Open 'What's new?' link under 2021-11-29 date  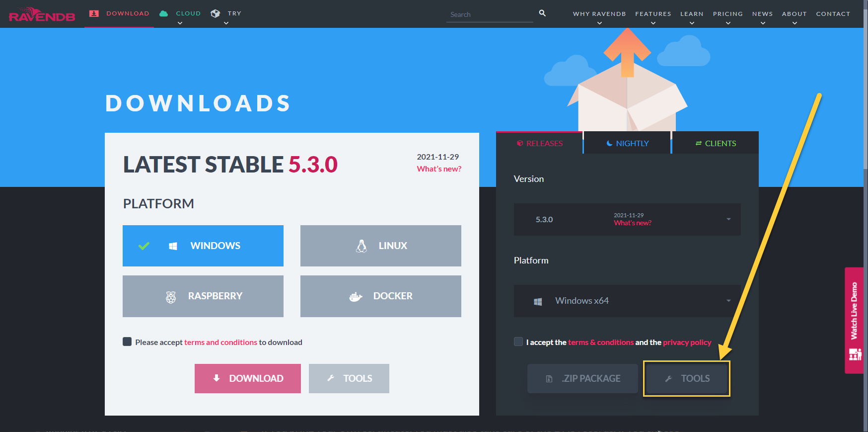click(439, 169)
